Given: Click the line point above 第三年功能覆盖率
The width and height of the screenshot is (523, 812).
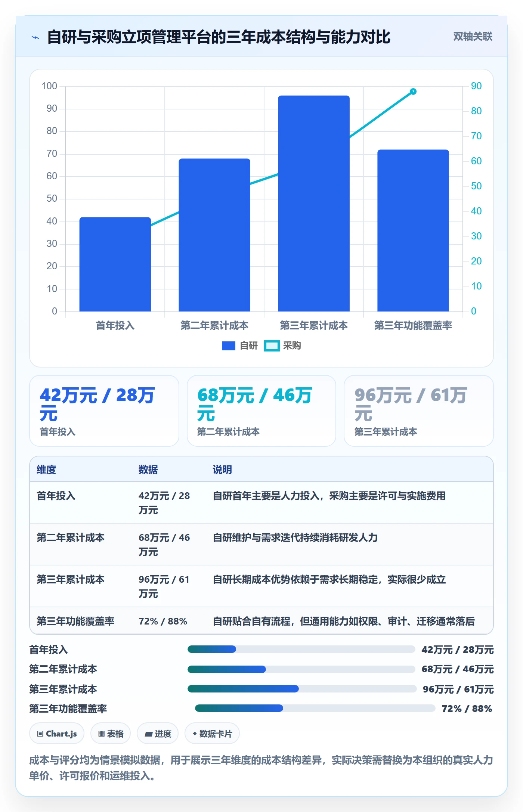Looking at the screenshot, I should (x=413, y=92).
